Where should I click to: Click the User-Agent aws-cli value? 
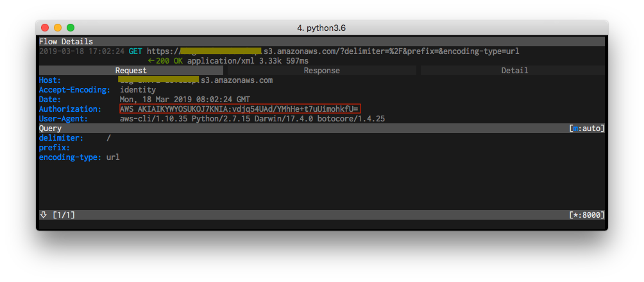coord(252,119)
